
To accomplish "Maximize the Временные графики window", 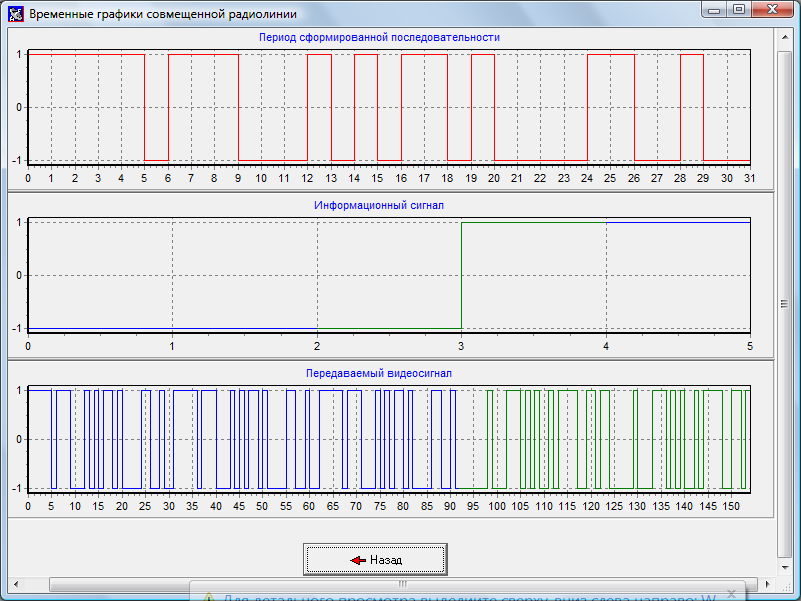I will click(738, 11).
